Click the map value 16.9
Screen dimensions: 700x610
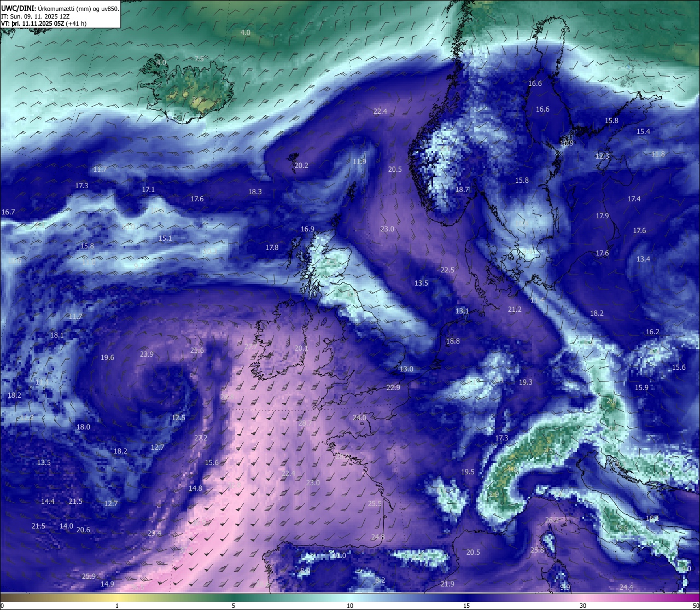(307, 229)
